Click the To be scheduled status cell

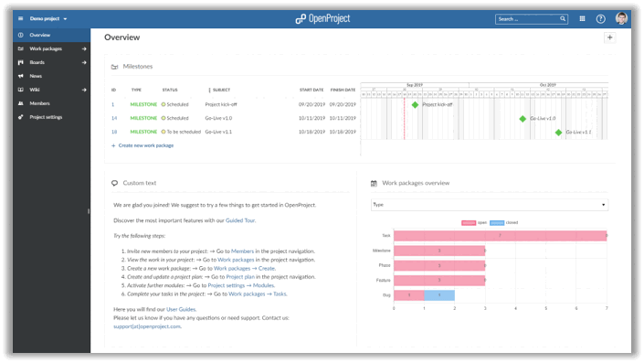[x=181, y=132]
